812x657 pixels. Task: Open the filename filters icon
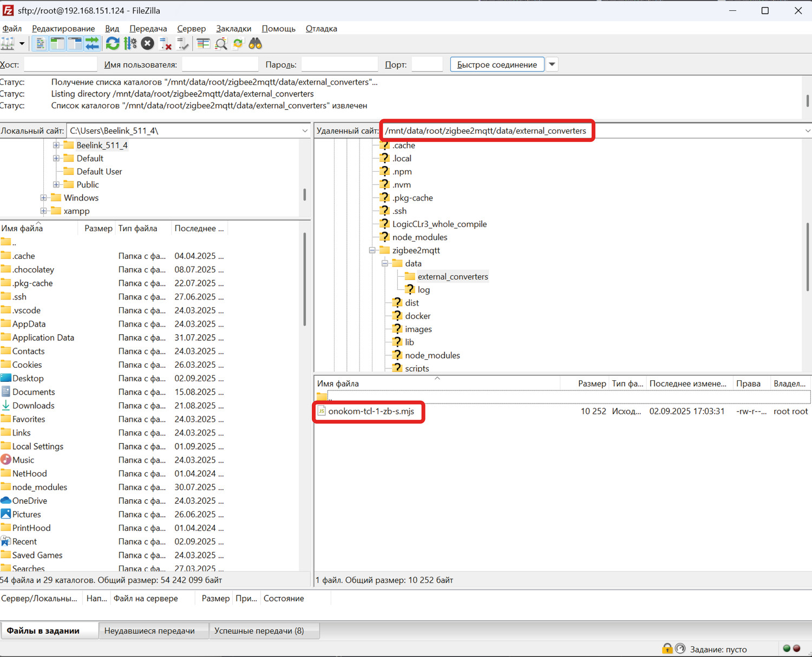(203, 44)
